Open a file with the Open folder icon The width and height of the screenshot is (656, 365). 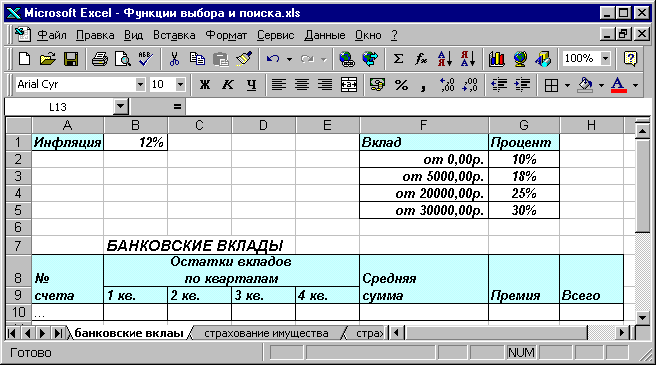pyautogui.click(x=48, y=59)
